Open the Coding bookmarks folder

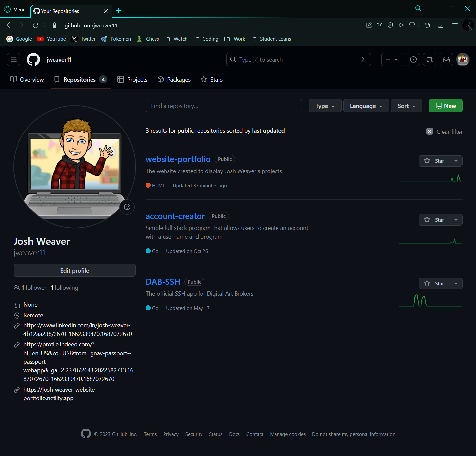pos(206,39)
